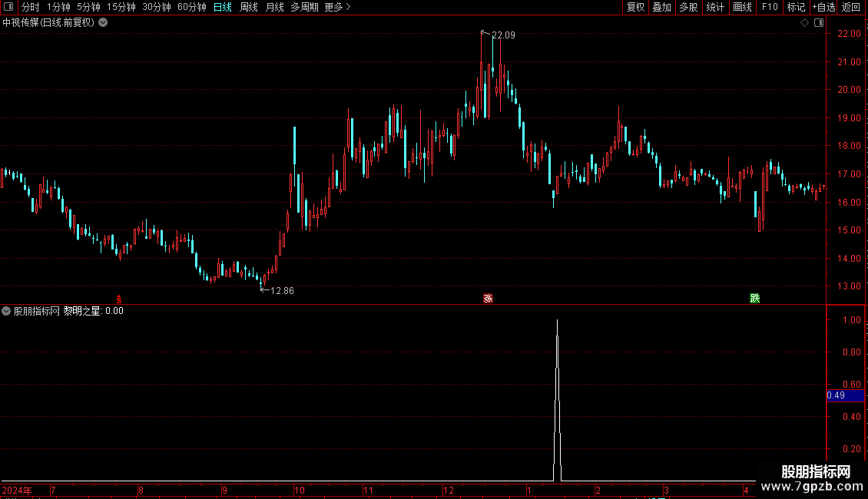Viewport: 868px width, 499px height.
Task: Switch to 月线 monthly chart
Action: 274,7
